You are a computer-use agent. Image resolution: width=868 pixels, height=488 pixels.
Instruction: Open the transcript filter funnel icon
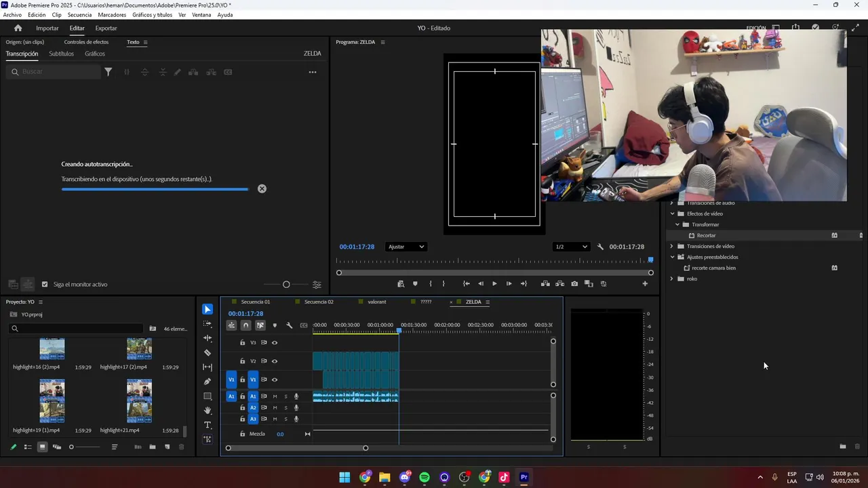point(108,72)
